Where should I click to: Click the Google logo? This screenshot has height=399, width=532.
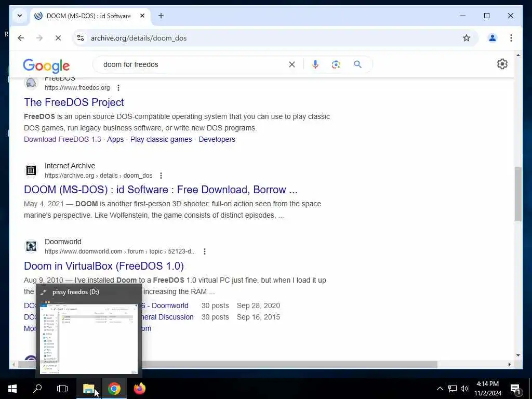46,65
